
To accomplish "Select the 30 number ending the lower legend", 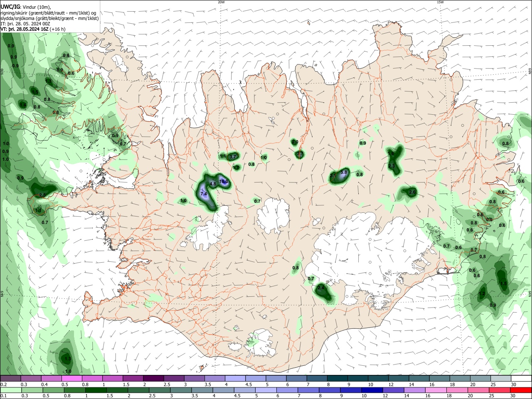I will pyautogui.click(x=513, y=397).
